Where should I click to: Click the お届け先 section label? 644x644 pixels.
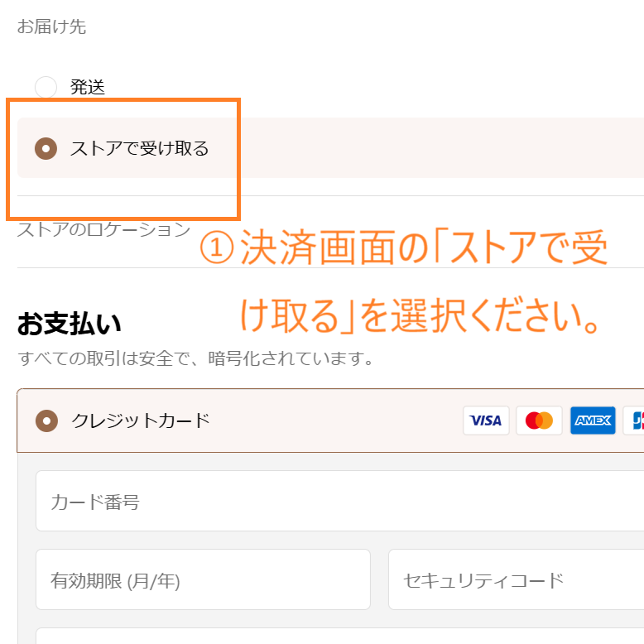click(51, 27)
